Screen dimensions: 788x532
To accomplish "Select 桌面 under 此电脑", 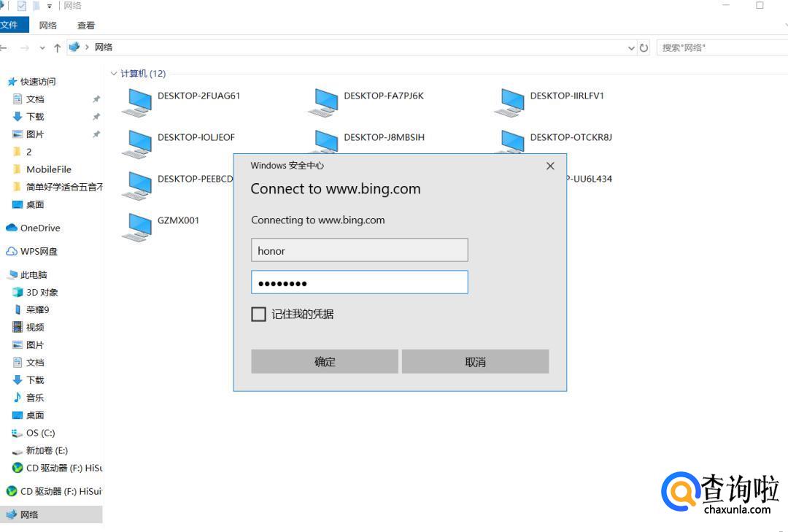I will click(35, 415).
